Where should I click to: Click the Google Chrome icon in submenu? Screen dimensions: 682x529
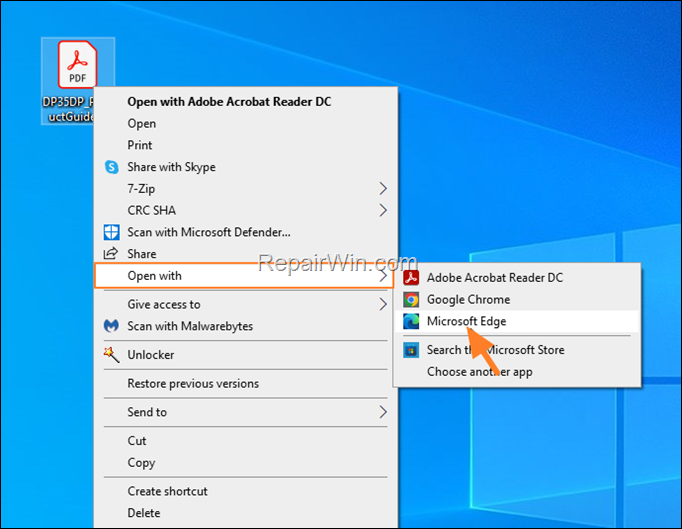tap(411, 299)
